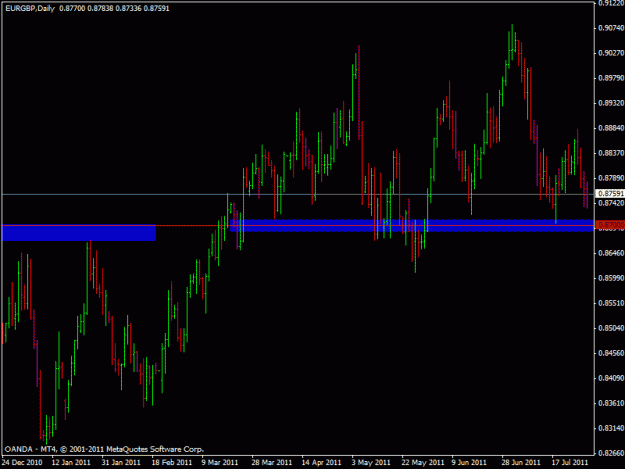Screen dimensions: 625x469
Task: Click the 0.88370 price scale value
Action: tap(611, 153)
